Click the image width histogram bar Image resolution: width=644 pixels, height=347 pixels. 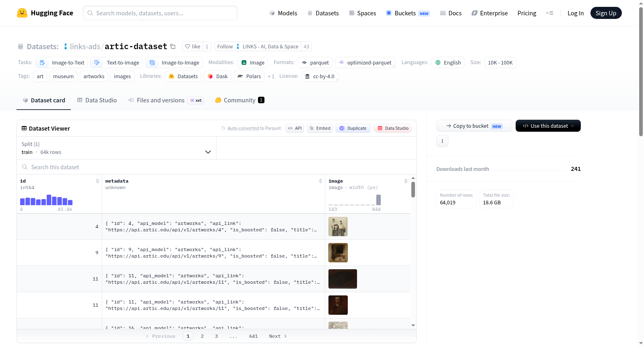(378, 200)
